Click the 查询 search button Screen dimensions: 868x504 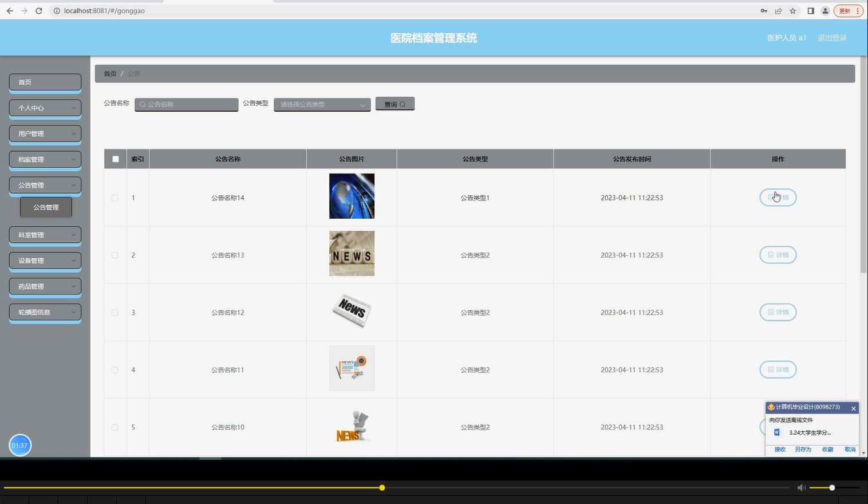point(395,104)
